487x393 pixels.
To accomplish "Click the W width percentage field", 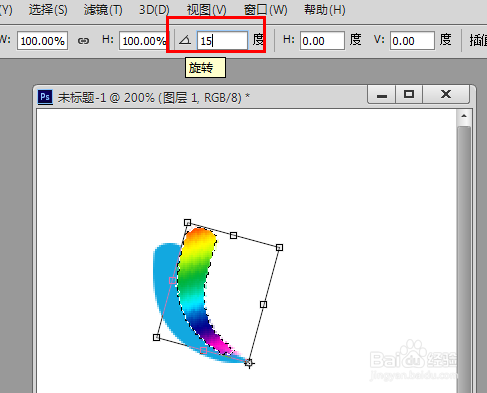I will coord(43,41).
